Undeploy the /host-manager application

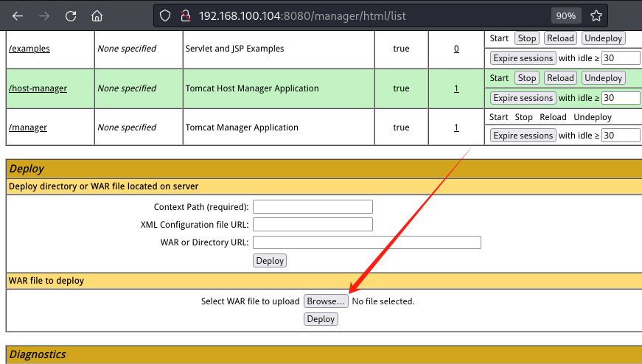(603, 78)
